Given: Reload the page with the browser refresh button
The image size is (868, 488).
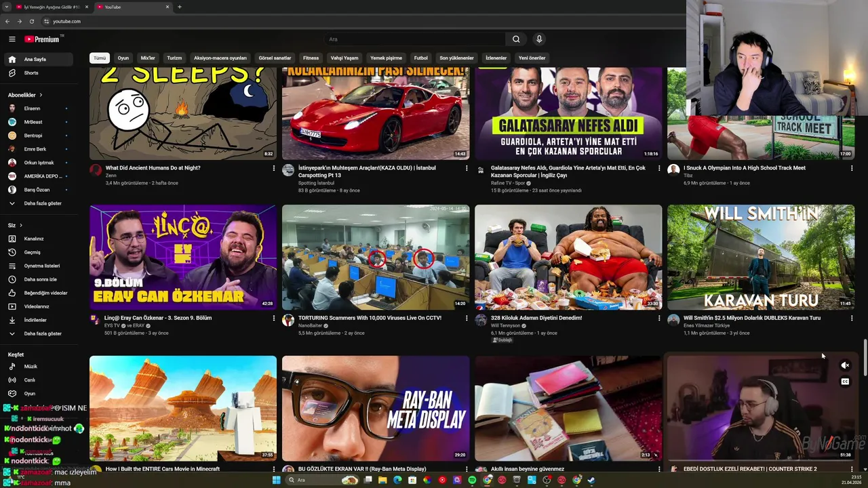Looking at the screenshot, I should tap(31, 21).
